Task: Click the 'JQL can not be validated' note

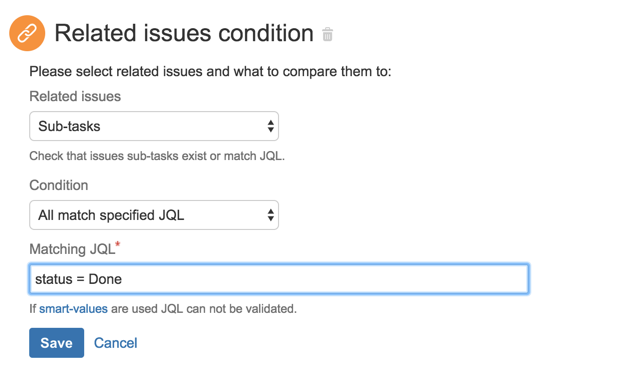Action: pyautogui.click(x=229, y=309)
